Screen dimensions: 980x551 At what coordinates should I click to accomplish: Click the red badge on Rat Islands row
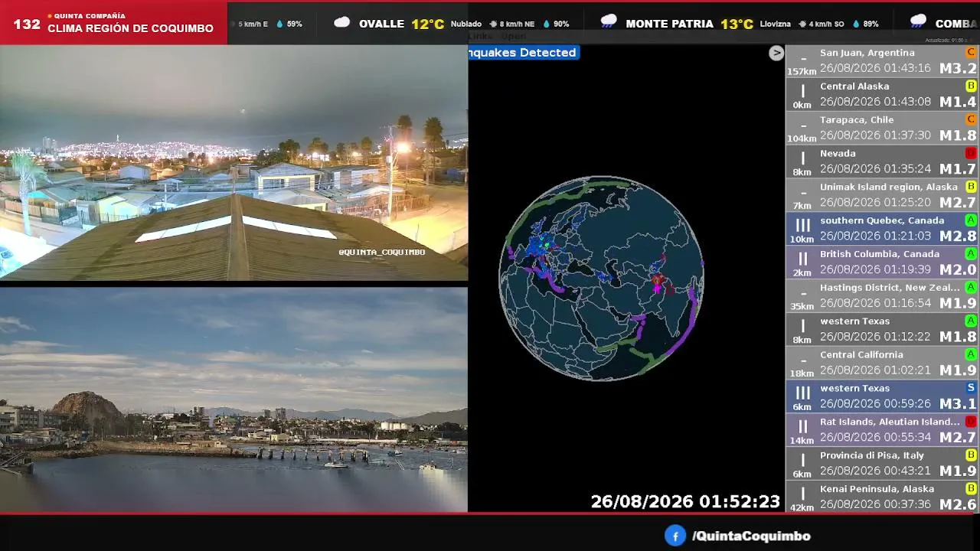[x=971, y=422]
